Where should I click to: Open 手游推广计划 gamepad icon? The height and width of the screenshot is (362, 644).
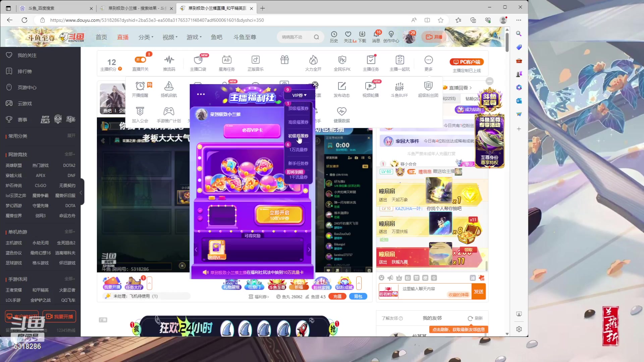click(x=169, y=115)
